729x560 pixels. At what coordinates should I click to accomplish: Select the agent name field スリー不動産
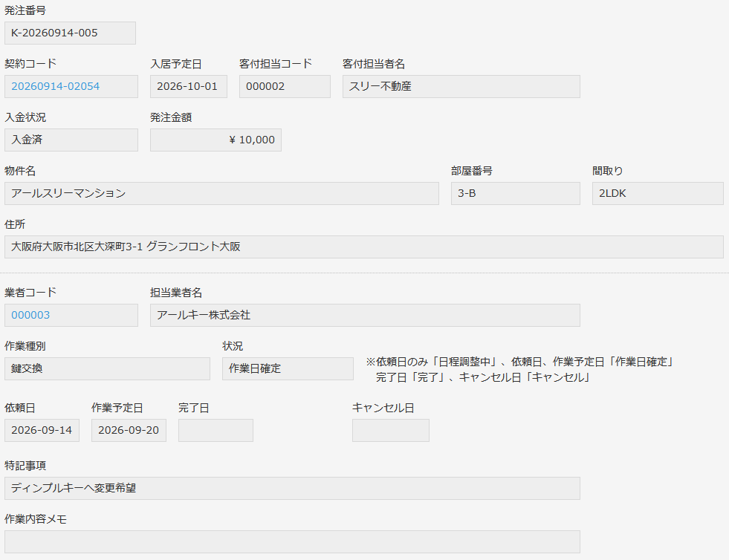(x=461, y=86)
